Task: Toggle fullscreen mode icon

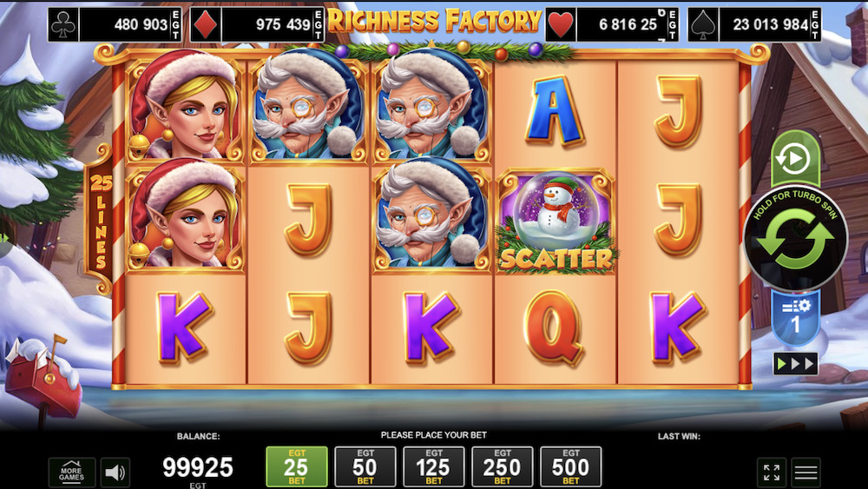Action: point(772,472)
